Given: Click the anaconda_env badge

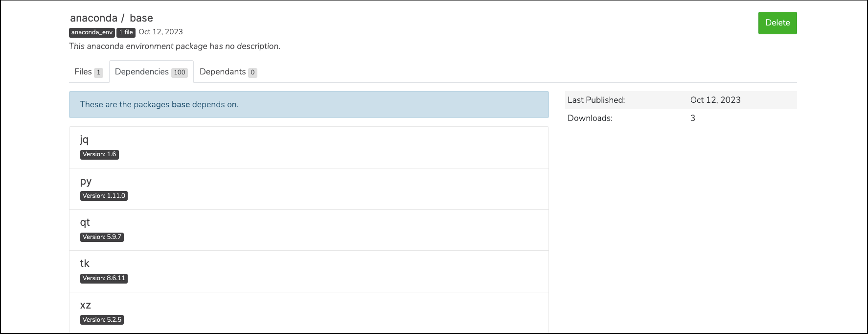Looking at the screenshot, I should click(92, 32).
